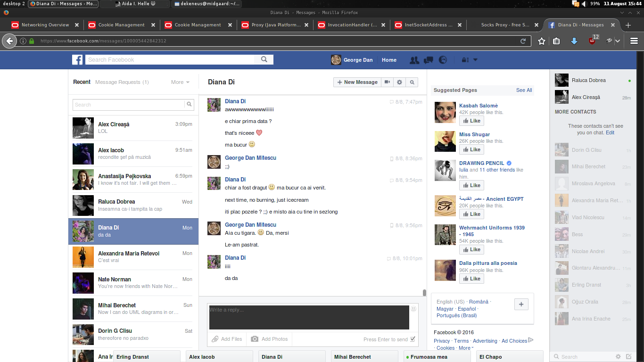Open the privacy shortcuts lock icon

[x=465, y=60]
